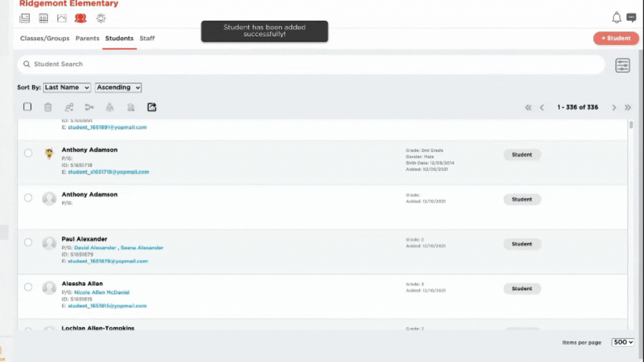The height and width of the screenshot is (362, 644).
Task: Click the magnifier icon in Student Search
Action: 27,64
